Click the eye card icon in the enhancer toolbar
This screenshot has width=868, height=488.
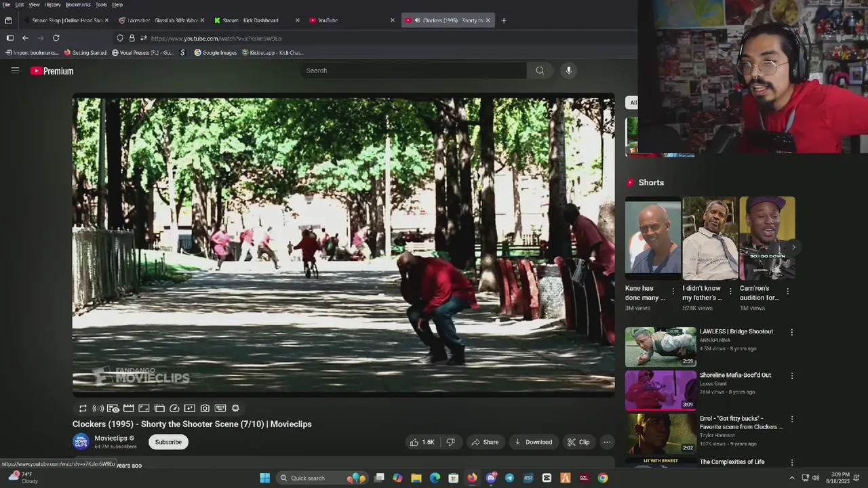tap(113, 408)
